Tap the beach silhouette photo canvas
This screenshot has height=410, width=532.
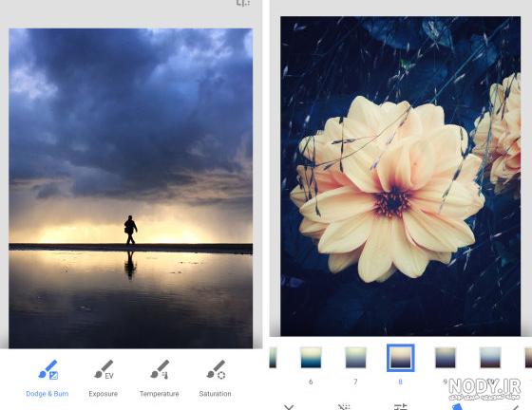tap(131, 189)
